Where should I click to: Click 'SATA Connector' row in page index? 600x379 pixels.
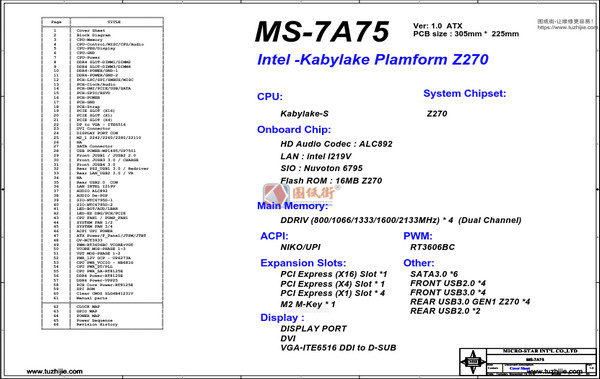point(95,146)
